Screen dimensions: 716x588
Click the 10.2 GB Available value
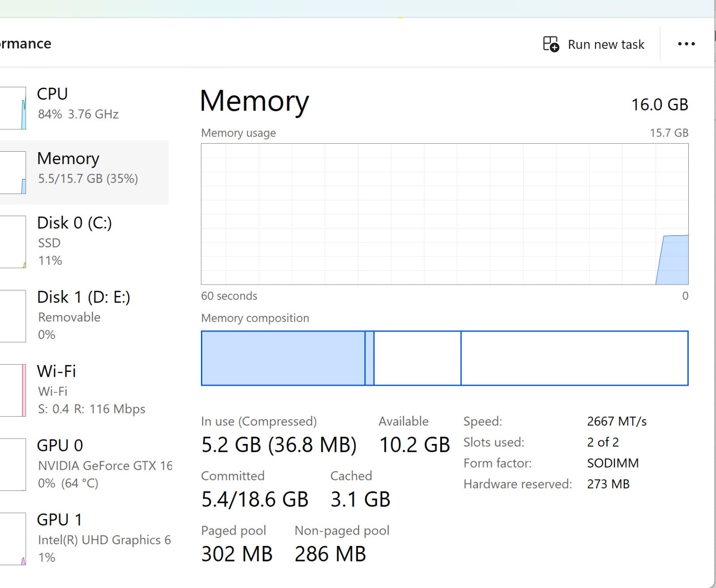pyautogui.click(x=414, y=445)
